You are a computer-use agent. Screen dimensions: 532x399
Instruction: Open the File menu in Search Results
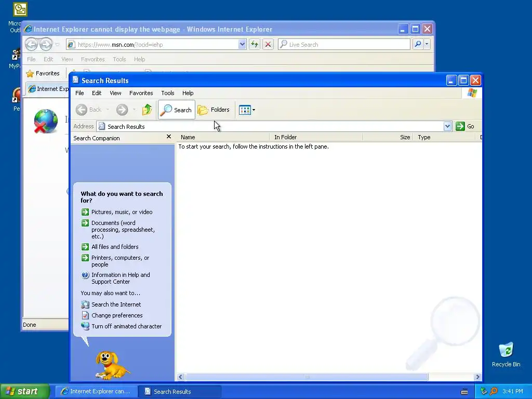tap(79, 93)
